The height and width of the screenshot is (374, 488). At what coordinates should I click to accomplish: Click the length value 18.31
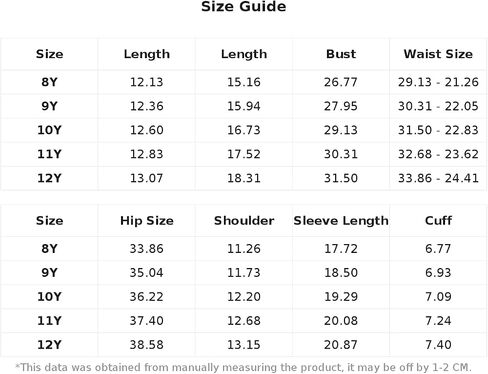pos(244,178)
